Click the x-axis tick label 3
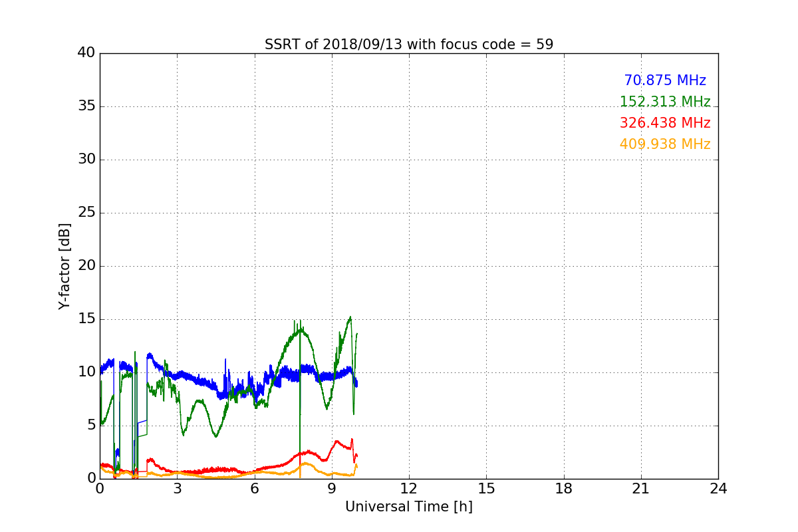The height and width of the screenshot is (532, 798). pos(177,489)
